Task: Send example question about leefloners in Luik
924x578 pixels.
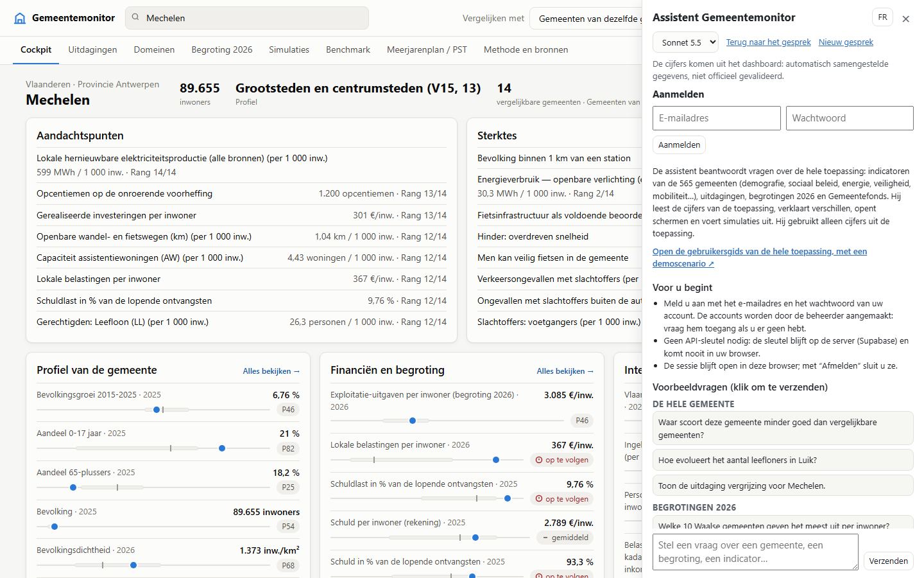Action: pyautogui.click(x=783, y=460)
